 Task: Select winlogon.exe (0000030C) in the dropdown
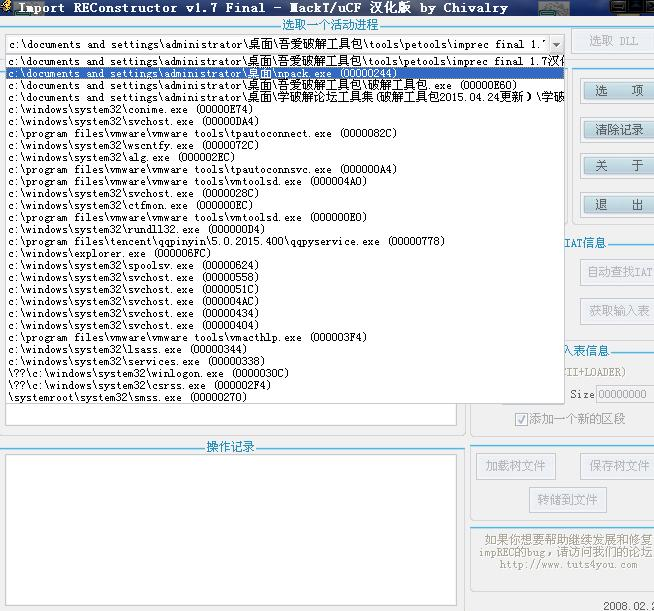[285, 373]
